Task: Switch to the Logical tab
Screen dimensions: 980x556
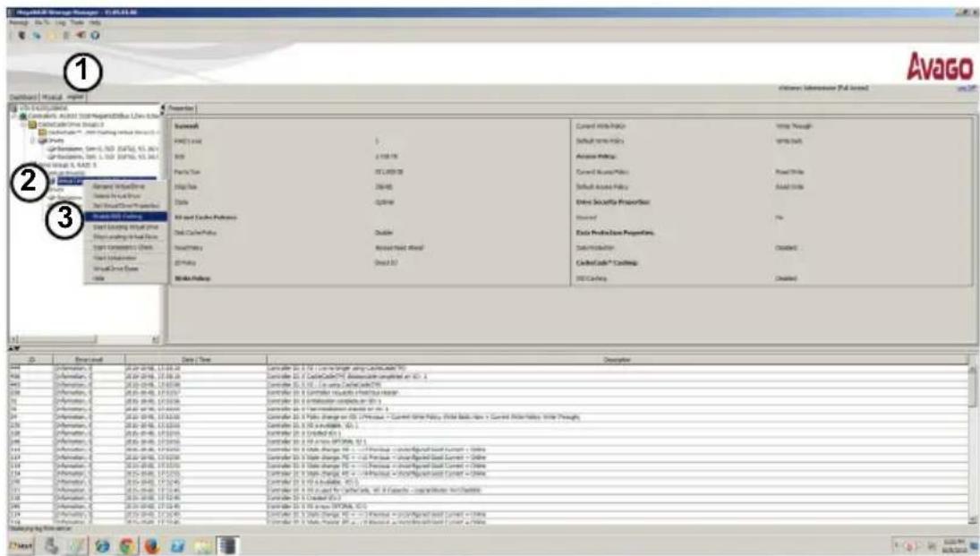Action: coord(75,97)
